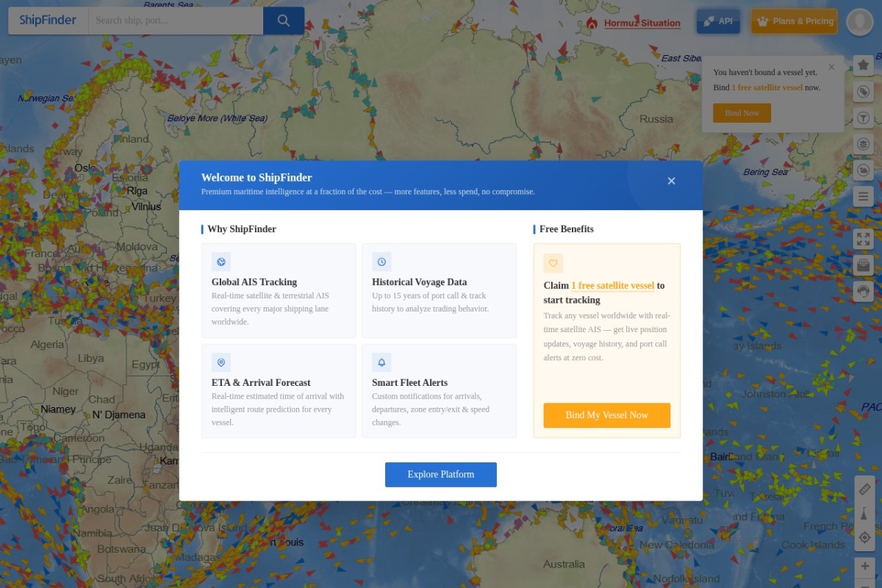Click Bind My Vessel Now button
This screenshot has width=882, height=588.
pos(607,415)
